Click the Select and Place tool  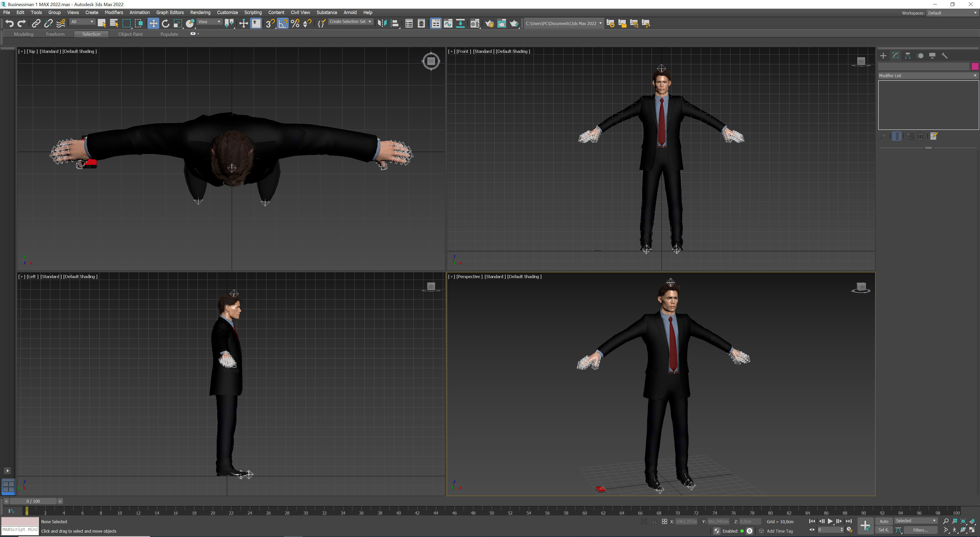(190, 23)
